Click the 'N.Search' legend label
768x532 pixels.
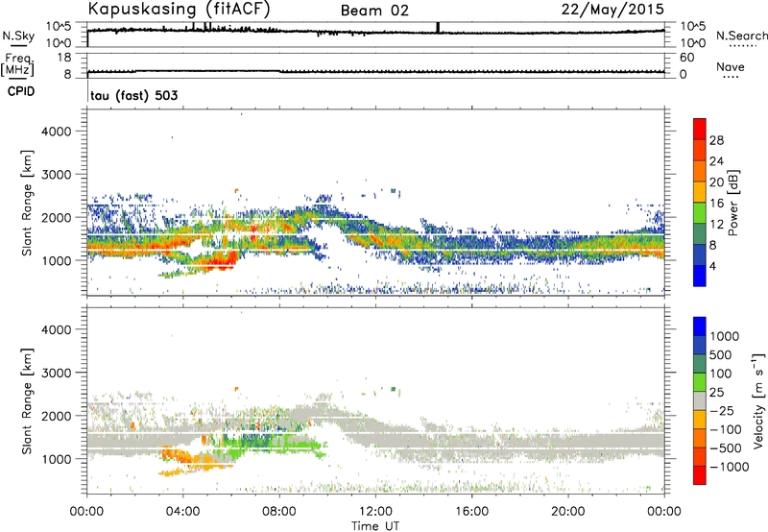pyautogui.click(x=742, y=36)
